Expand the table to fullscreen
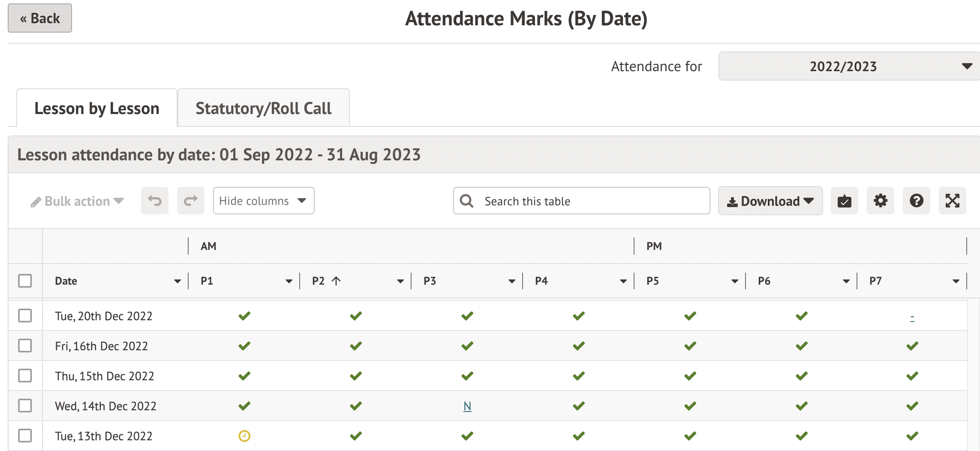The height and width of the screenshot is (451, 980). click(952, 201)
